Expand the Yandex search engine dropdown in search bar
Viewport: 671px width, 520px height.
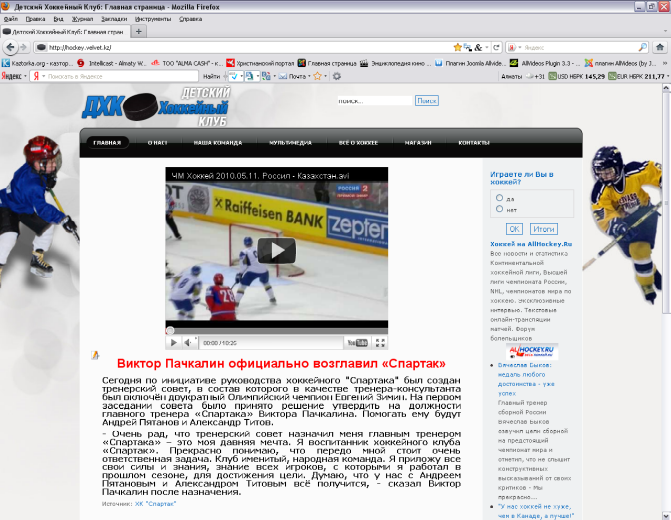(x=520, y=48)
